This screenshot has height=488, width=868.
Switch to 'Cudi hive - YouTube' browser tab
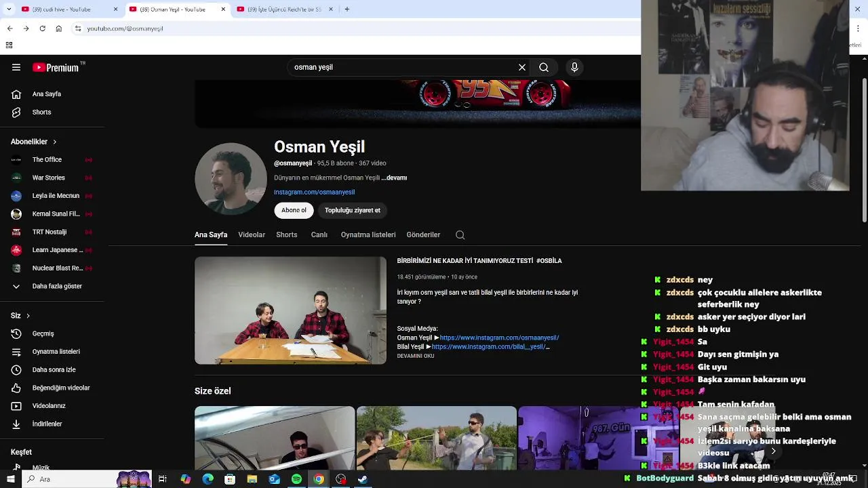60,9
